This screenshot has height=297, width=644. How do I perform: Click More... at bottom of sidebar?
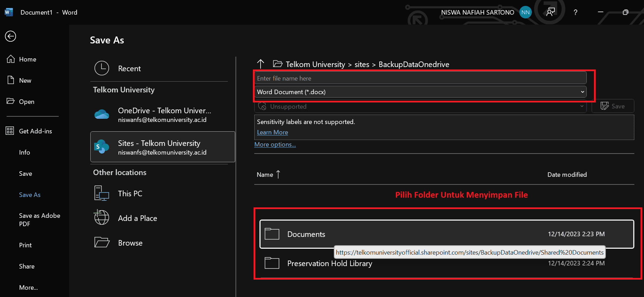click(x=28, y=288)
